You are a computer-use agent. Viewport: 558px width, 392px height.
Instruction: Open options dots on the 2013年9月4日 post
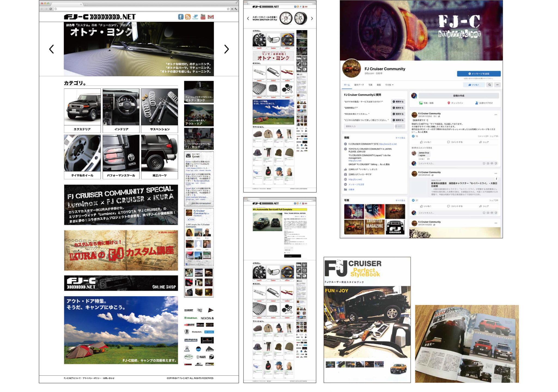[x=496, y=174]
